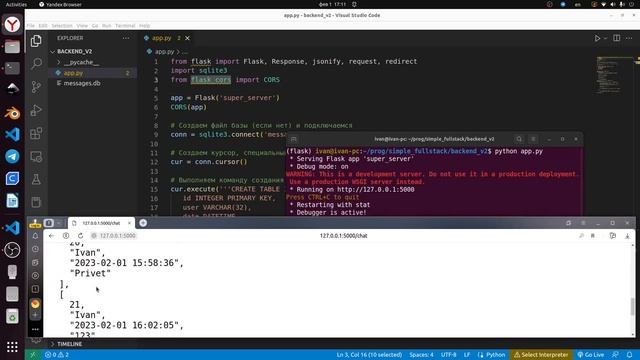The width and height of the screenshot is (640, 360).
Task: Click the Run Python File play button
Action: click(x=597, y=38)
